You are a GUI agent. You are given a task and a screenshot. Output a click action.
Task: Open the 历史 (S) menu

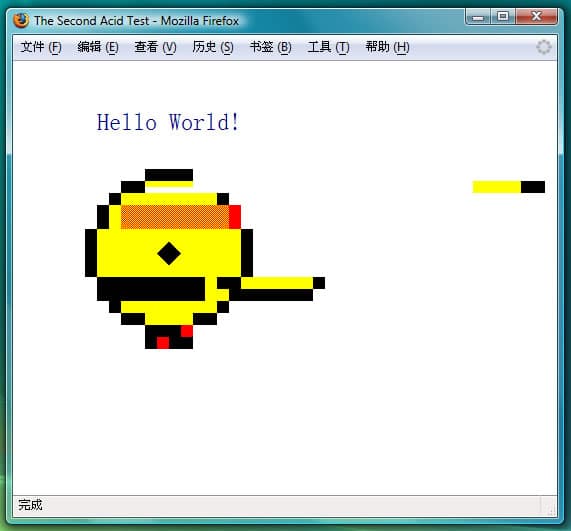213,47
